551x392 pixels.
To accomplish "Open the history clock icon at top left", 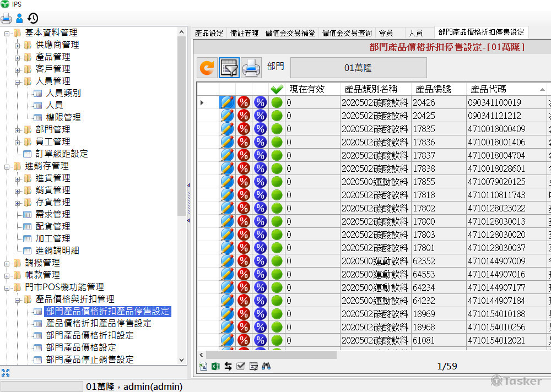I will [33, 18].
